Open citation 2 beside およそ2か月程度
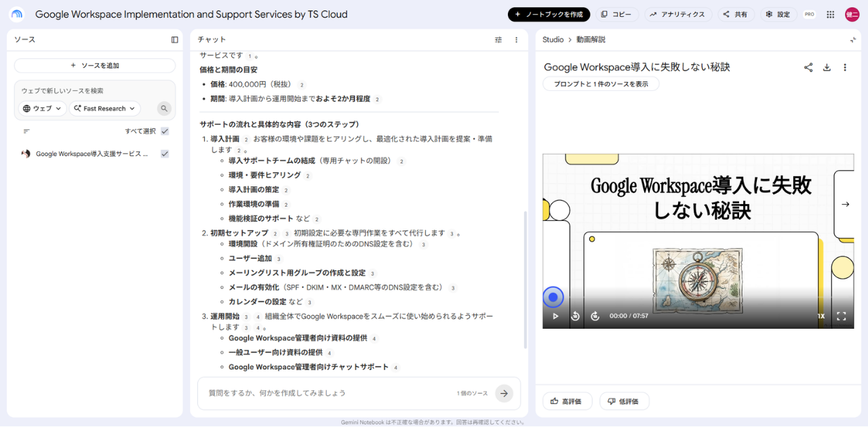 tap(377, 99)
